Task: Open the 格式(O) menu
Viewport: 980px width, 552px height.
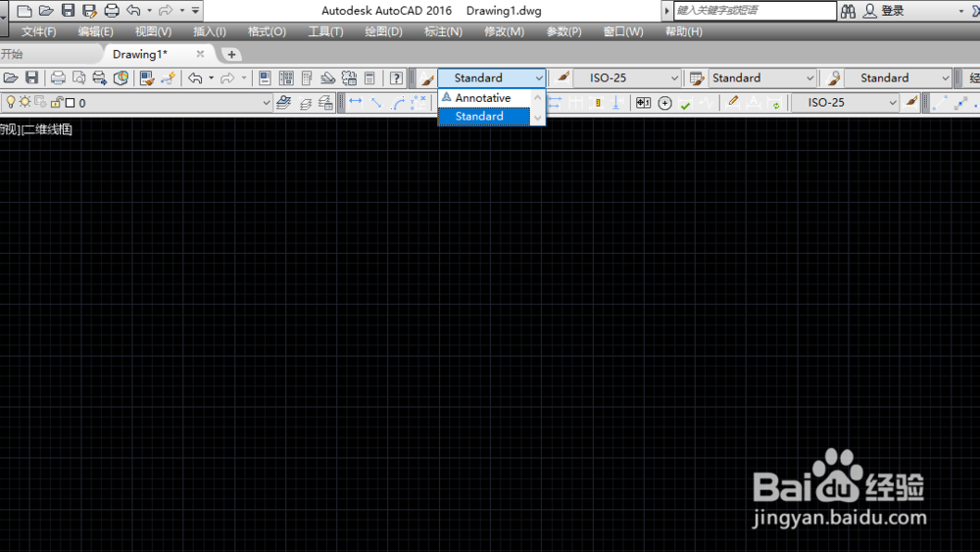Action: 267,31
